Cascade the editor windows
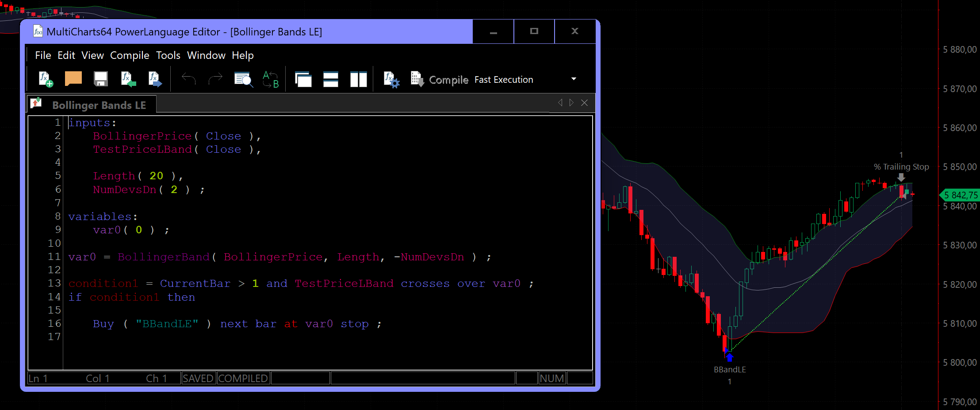Image resolution: width=980 pixels, height=410 pixels. (x=303, y=79)
